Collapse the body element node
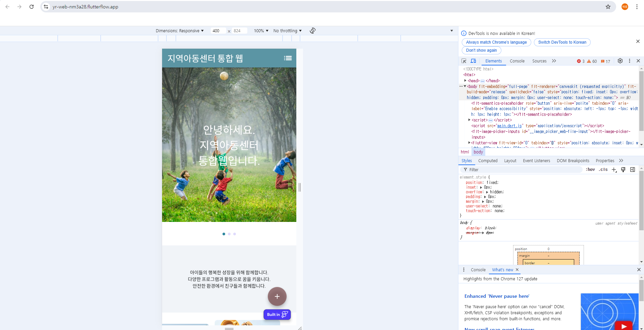This screenshot has width=644, height=330. (465, 86)
